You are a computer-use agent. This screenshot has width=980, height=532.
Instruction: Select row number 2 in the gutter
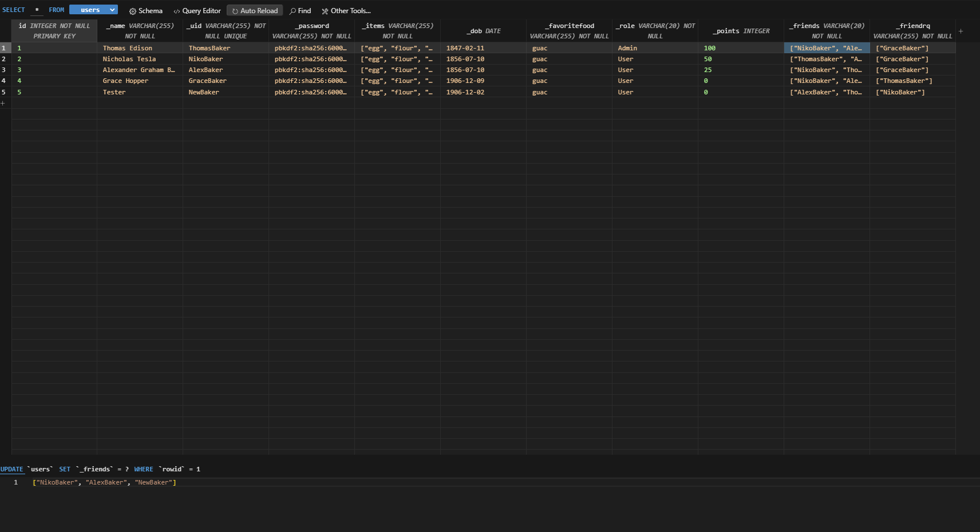[x=5, y=59]
